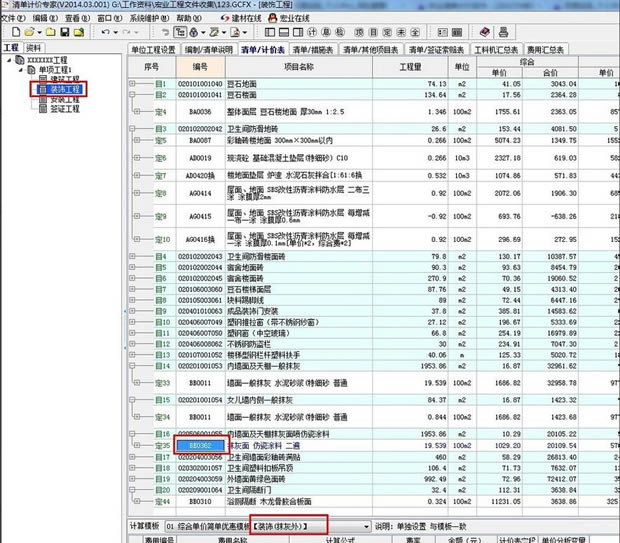The height and width of the screenshot is (543, 620).
Task: Click the right panel layout icon
Action: [298, 32]
